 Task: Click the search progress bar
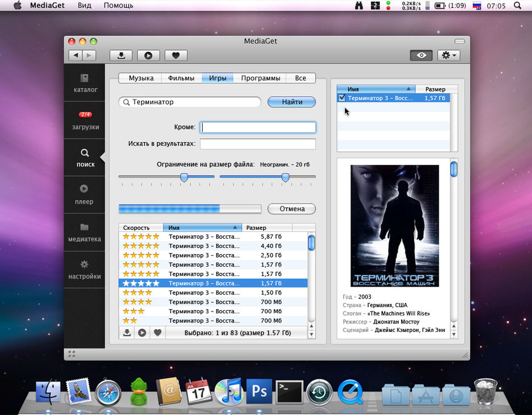click(190, 209)
